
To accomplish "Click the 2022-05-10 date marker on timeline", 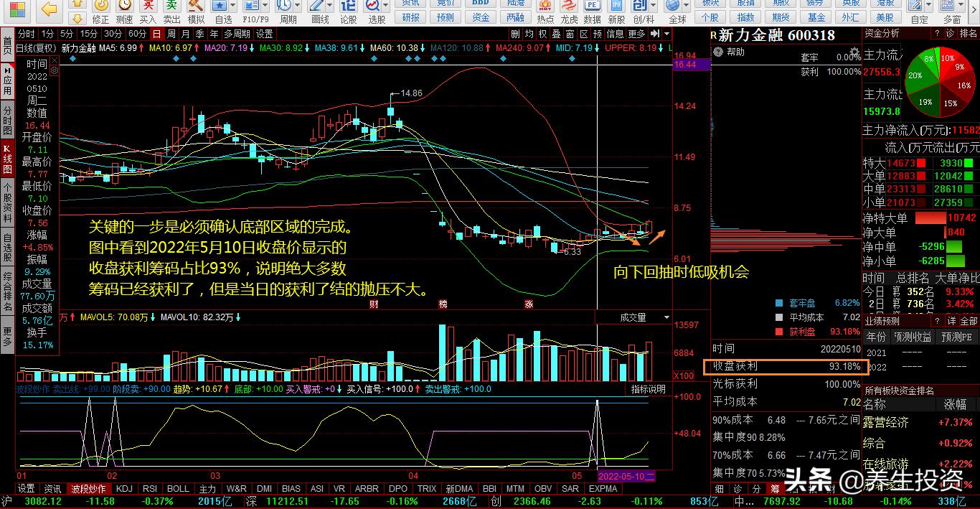I will (x=626, y=476).
